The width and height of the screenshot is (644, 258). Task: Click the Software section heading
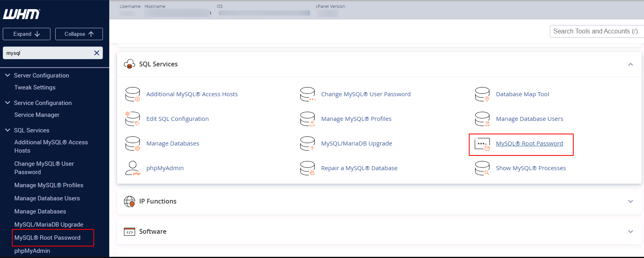coord(153,232)
